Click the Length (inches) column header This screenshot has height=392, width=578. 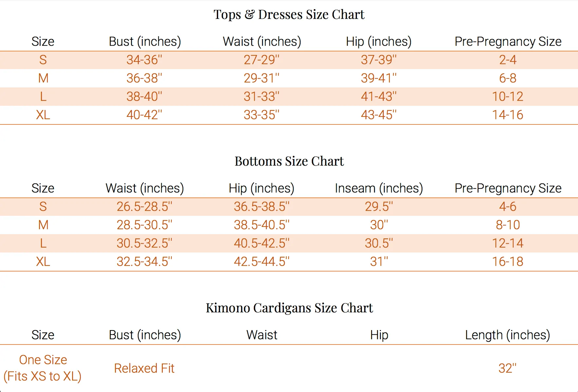point(508,335)
